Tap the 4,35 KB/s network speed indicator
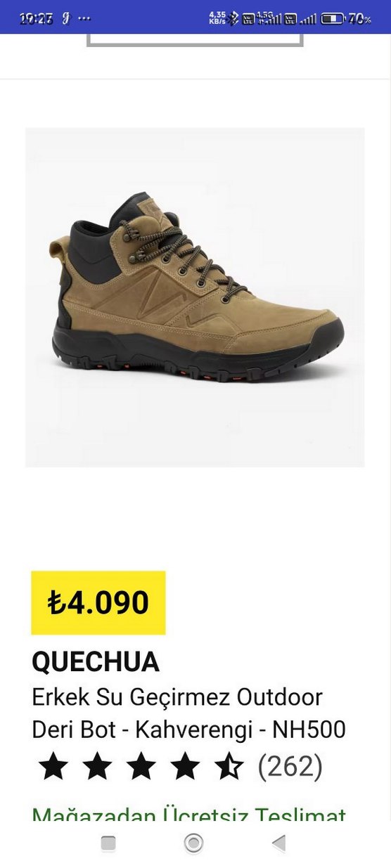Screen dimensions: 391x868 pos(217,18)
